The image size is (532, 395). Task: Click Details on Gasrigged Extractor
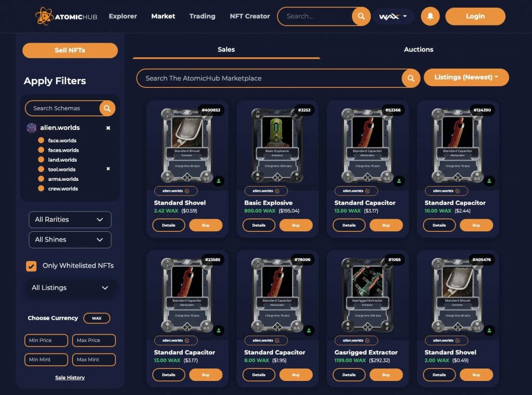click(x=349, y=375)
